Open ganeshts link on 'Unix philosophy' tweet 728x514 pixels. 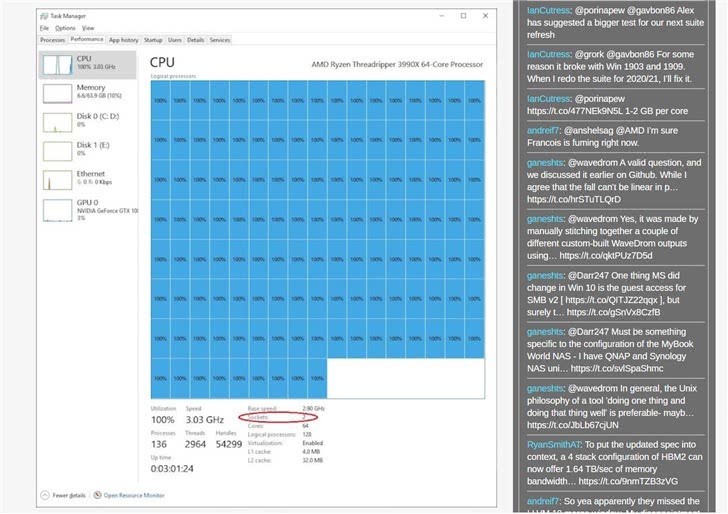[x=545, y=388]
